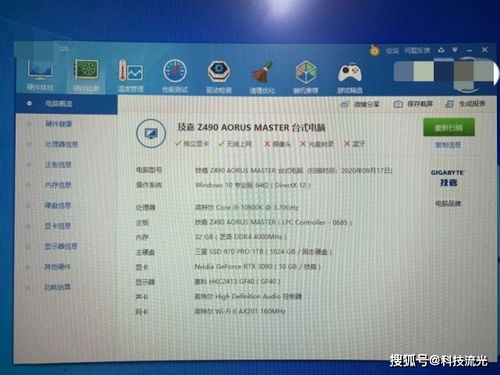Click the High Definition Audio 控制器 value

click(x=248, y=296)
